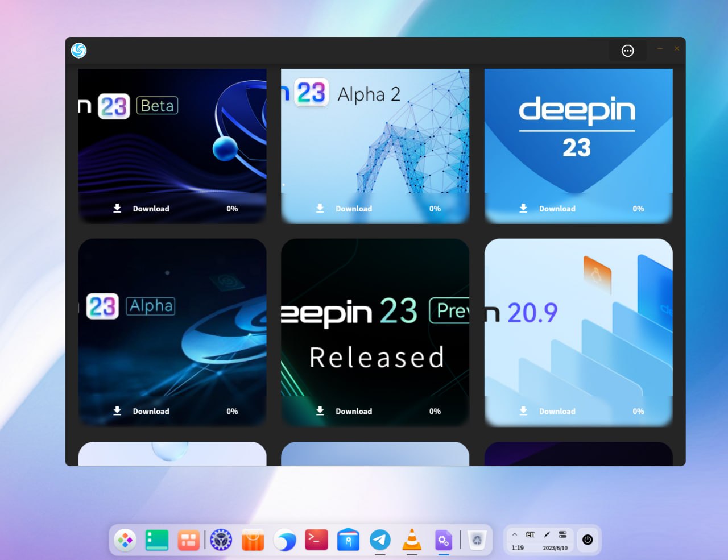Image resolution: width=728 pixels, height=560 pixels.
Task: Open the quick settings toggles icon in the tray
Action: point(562,534)
